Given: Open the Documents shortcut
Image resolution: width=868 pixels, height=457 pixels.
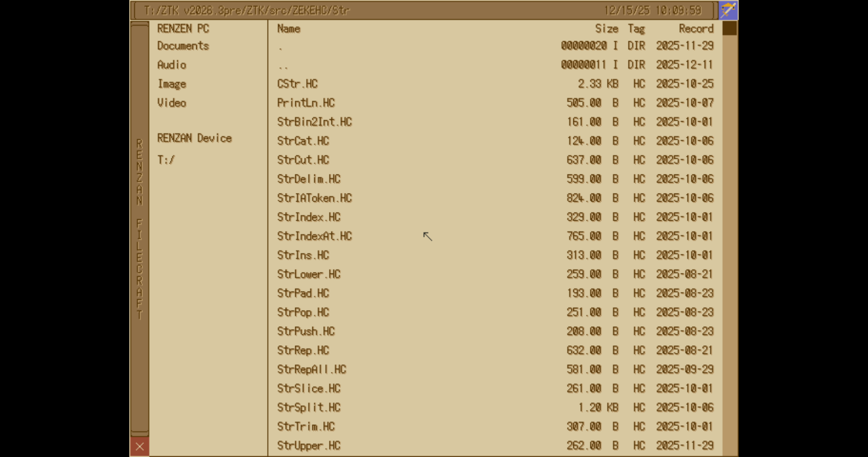Looking at the screenshot, I should [x=183, y=46].
